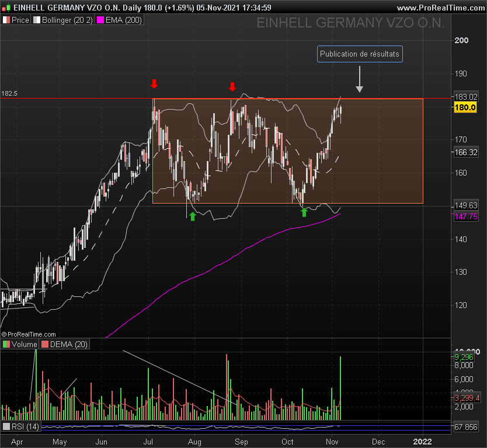Open the Price indicator legend
Screen dimensions: 487x448
tap(16, 20)
